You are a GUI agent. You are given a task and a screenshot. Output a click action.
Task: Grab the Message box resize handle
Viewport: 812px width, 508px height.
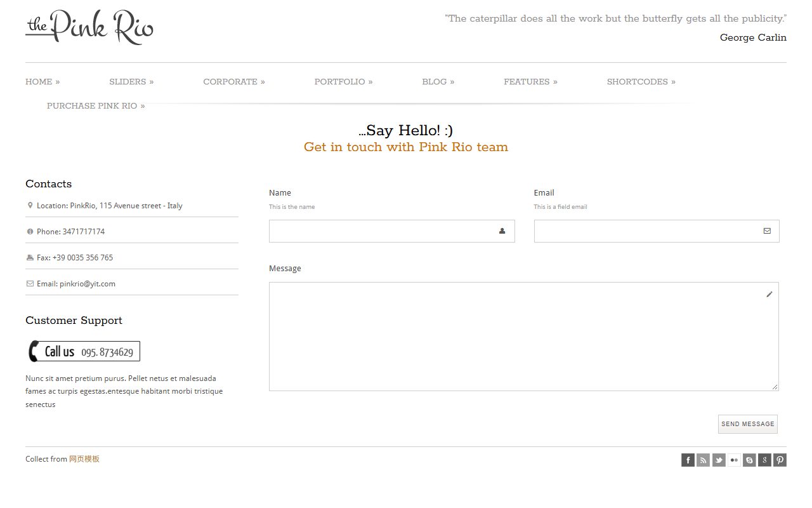(x=775, y=387)
